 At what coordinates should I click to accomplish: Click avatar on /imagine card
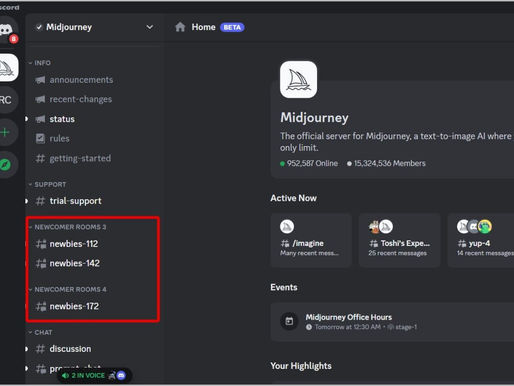click(x=287, y=227)
